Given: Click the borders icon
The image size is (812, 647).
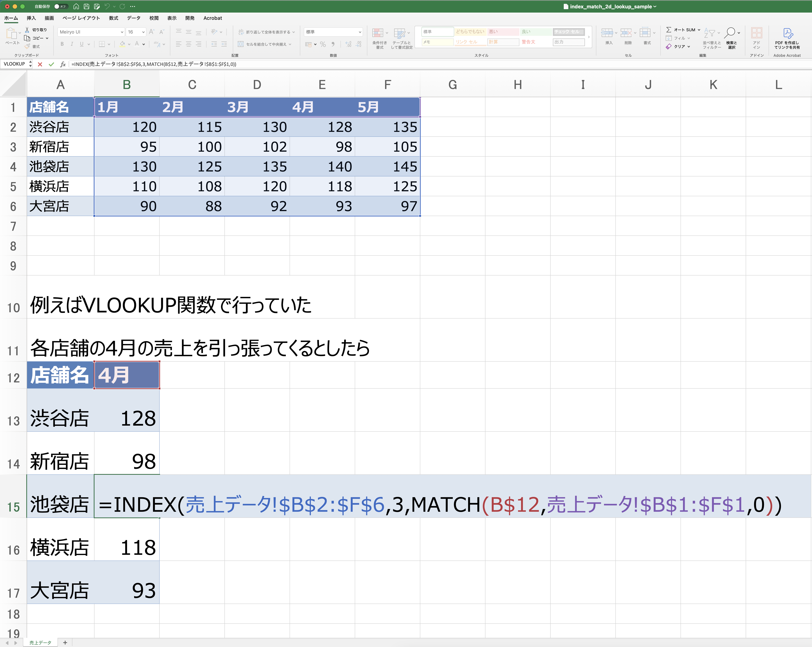Looking at the screenshot, I should pos(102,44).
